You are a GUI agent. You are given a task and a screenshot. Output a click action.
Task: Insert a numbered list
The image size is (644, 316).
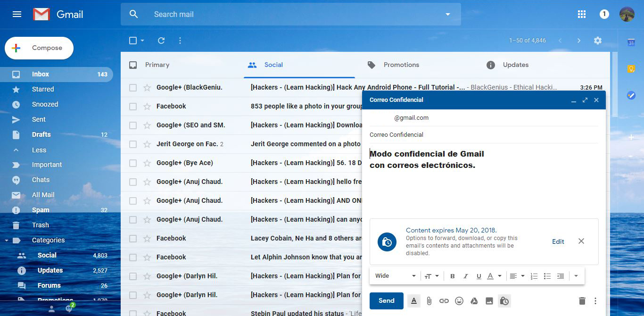pyautogui.click(x=534, y=276)
